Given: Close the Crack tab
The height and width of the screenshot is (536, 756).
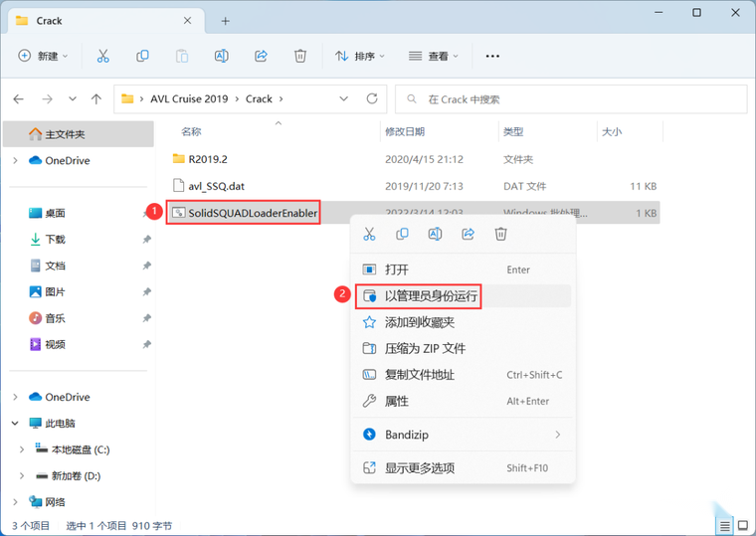Looking at the screenshot, I should [x=188, y=21].
